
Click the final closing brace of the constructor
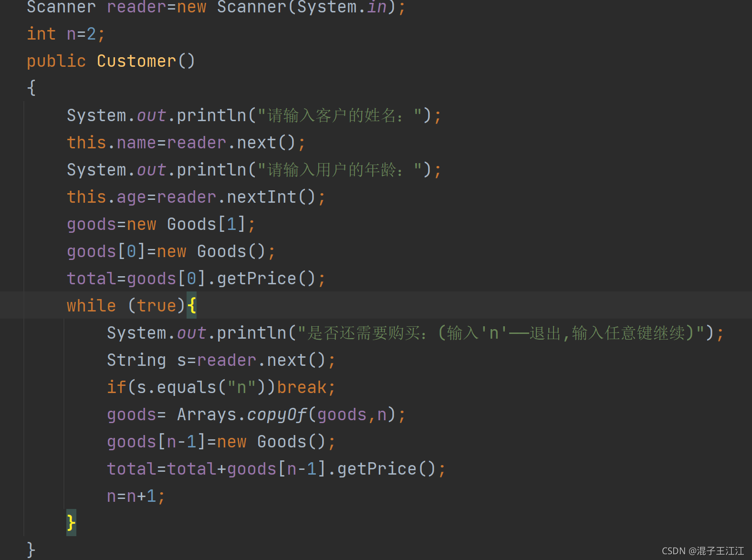(31, 550)
